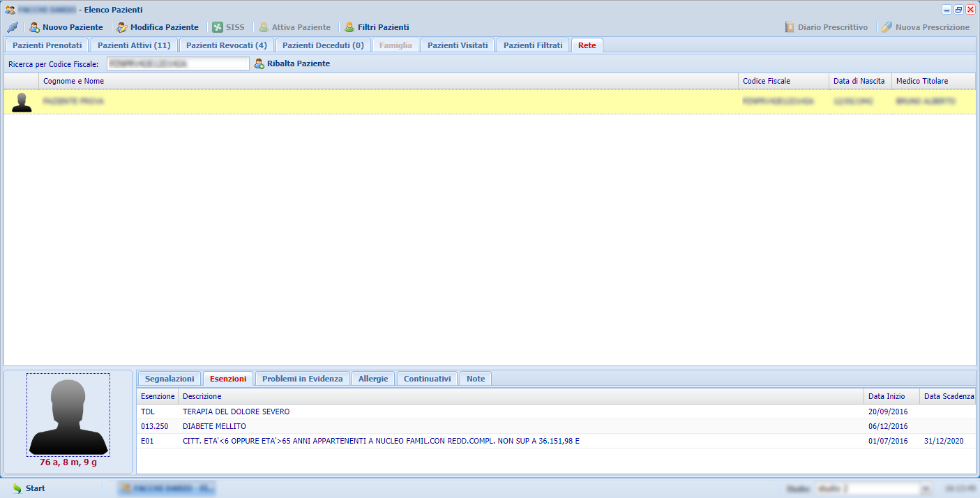Select the TERAPIA DEL DOLORE SEVERO row
Screen dimensions: 980x498
[556, 412]
